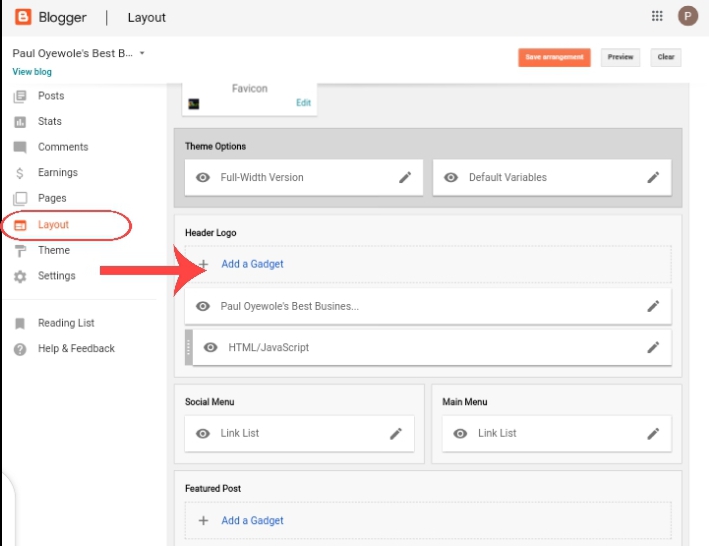Click the Help question mark icon
This screenshot has height=546, width=709.
tap(20, 349)
